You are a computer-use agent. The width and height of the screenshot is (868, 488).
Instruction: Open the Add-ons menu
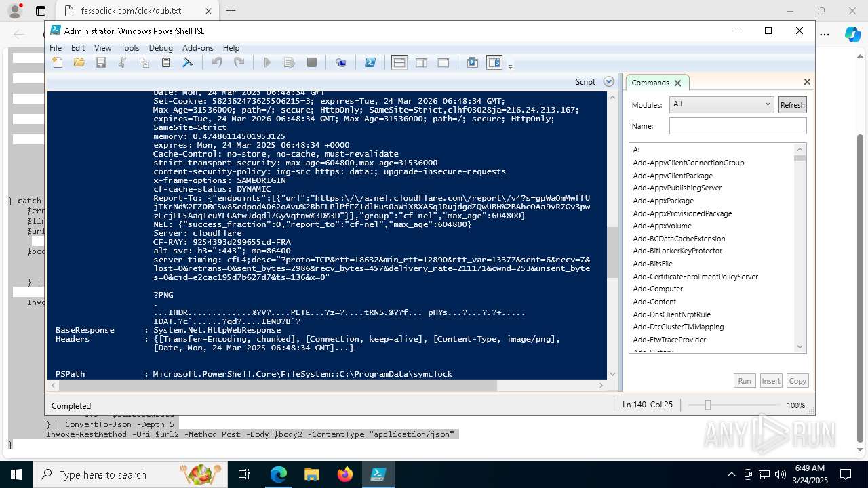point(198,48)
